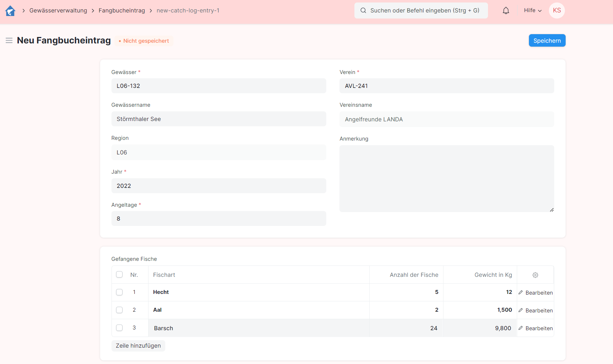Open the KS user avatar menu

[557, 11]
